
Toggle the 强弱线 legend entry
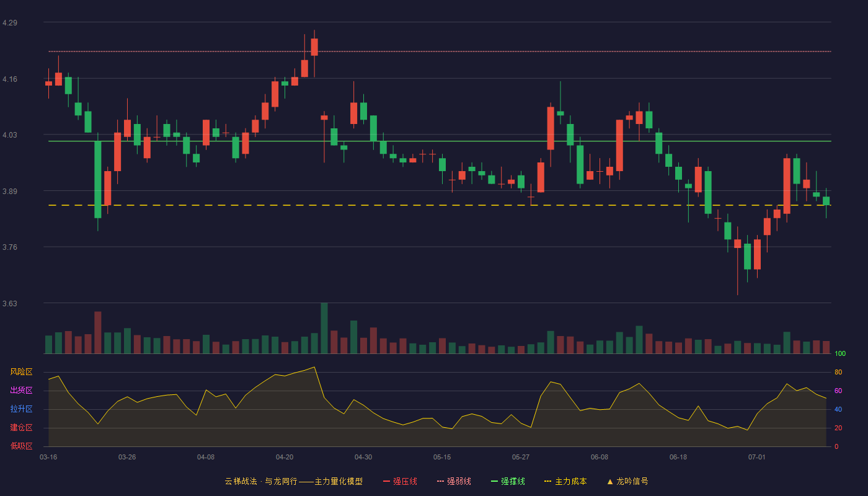(454, 481)
